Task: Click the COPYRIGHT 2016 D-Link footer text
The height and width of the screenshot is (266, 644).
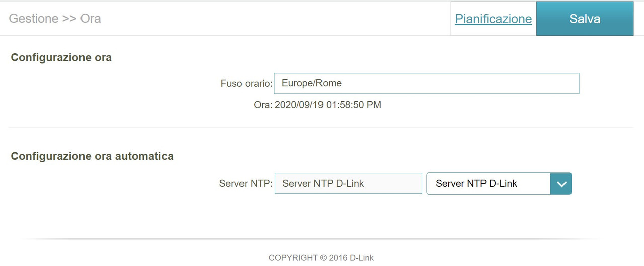Action: point(321,258)
